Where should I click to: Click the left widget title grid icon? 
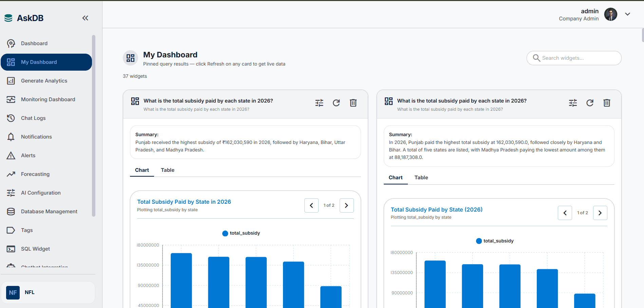pos(135,101)
